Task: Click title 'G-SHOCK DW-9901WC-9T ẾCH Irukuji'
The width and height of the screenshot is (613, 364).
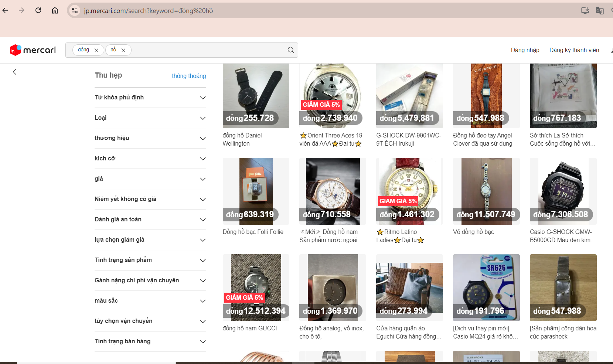Action: pos(409,140)
